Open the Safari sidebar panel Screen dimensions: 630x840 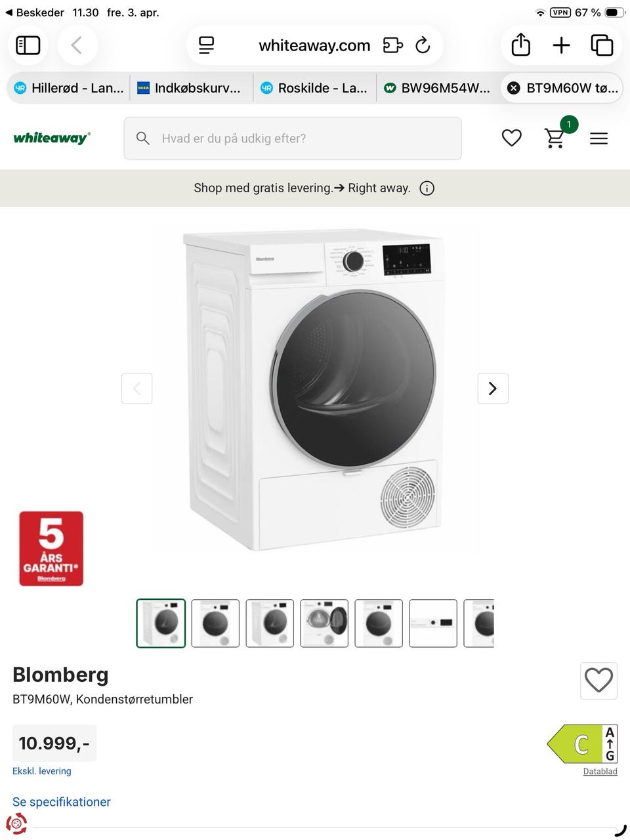pos(28,45)
